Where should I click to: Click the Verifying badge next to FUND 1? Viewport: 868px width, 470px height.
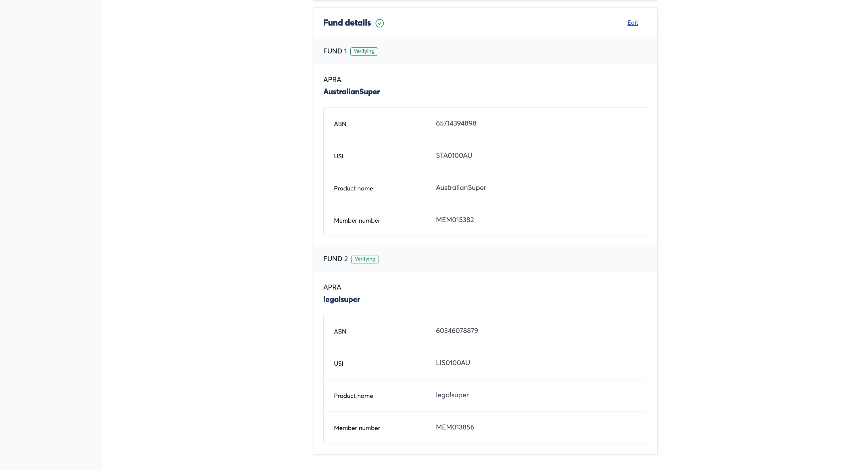[x=364, y=51]
